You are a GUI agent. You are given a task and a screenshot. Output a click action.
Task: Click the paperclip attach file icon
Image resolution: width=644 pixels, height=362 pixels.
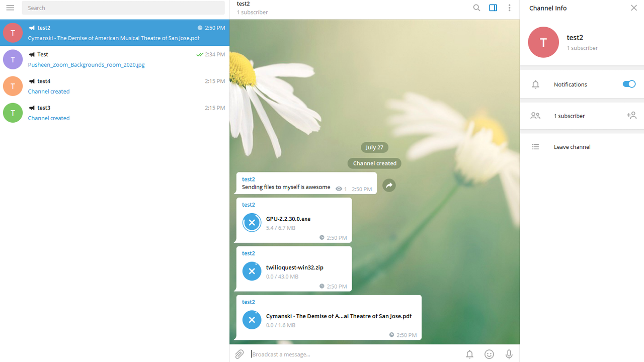[x=239, y=354]
